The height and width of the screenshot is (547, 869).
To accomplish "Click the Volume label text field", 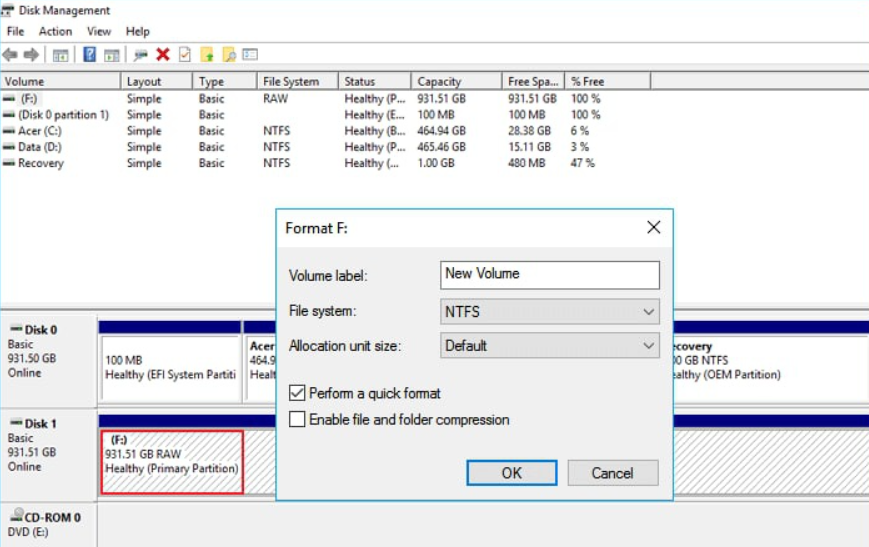I will (550, 274).
